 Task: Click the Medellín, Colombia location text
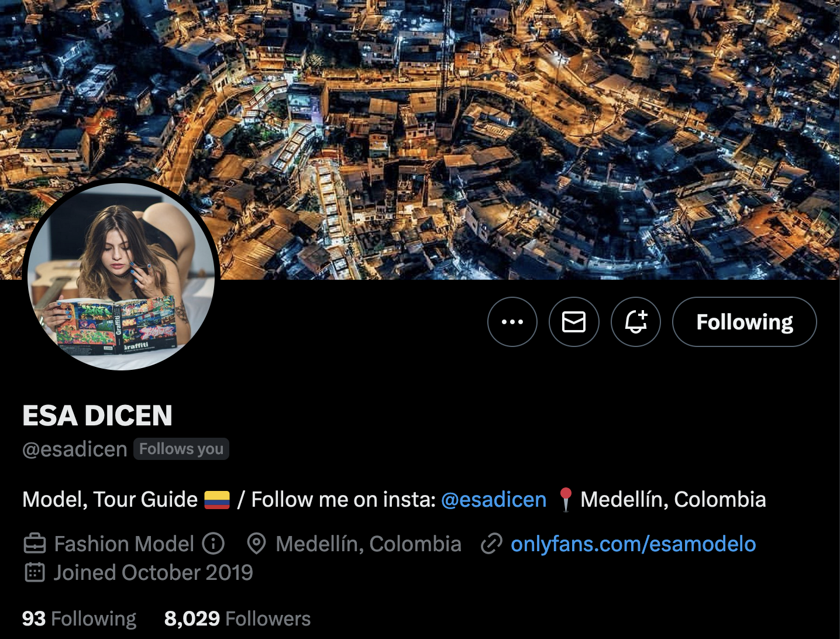pyautogui.click(x=369, y=544)
